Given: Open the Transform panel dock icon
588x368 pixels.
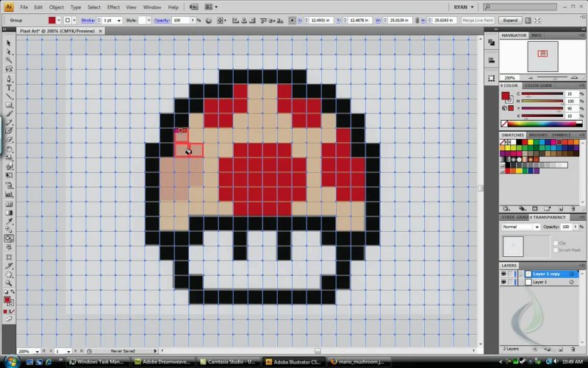Looking at the screenshot, I should pyautogui.click(x=491, y=79).
